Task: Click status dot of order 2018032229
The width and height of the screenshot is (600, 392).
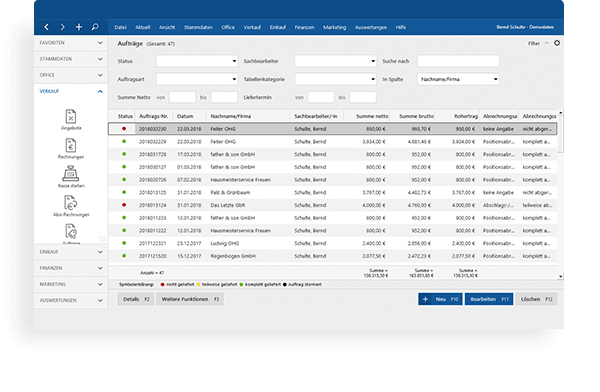Action: 124,141
